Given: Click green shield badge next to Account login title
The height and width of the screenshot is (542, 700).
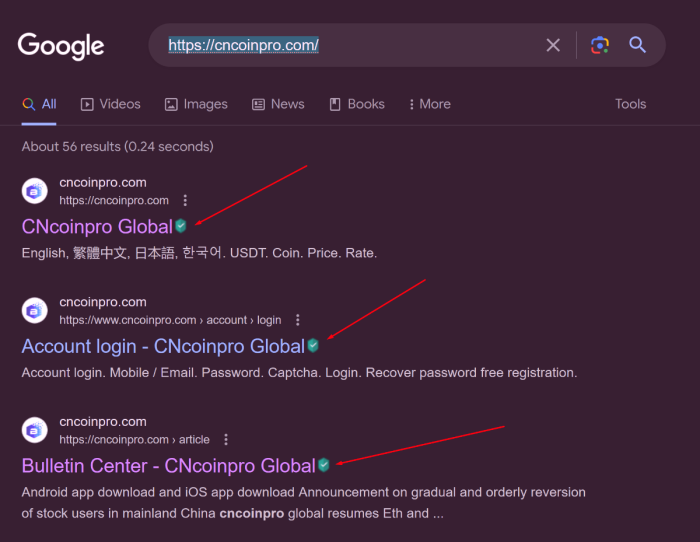Looking at the screenshot, I should 313,346.
